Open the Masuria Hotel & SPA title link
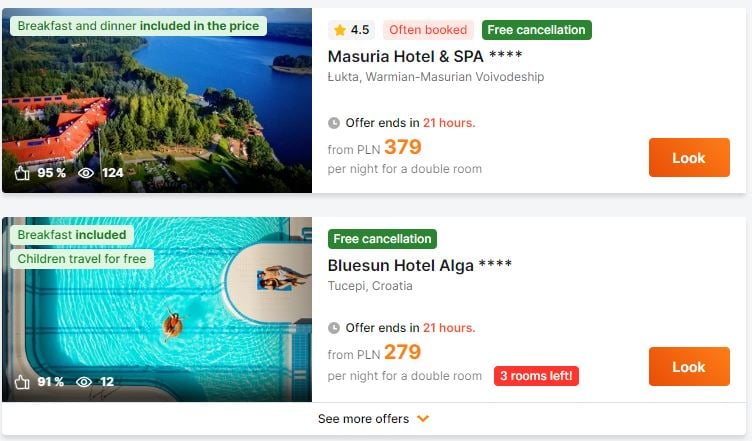This screenshot has width=752, height=441. click(424, 56)
